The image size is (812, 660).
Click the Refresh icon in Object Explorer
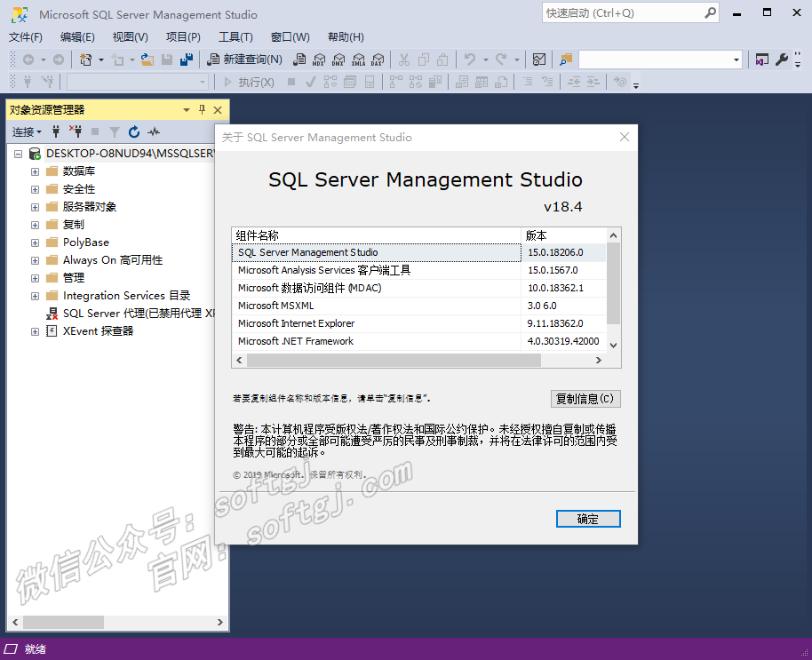click(134, 132)
